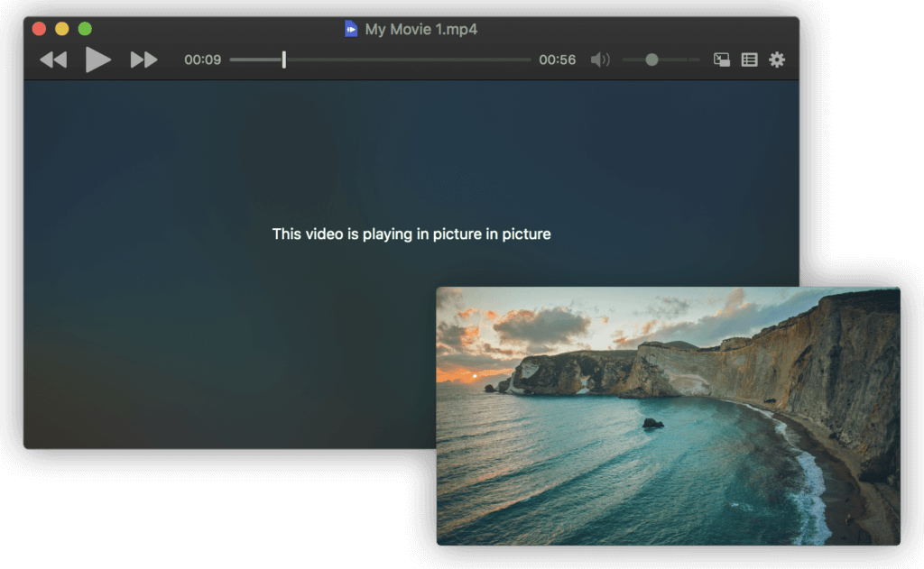Close the player with the red button

coord(39,29)
